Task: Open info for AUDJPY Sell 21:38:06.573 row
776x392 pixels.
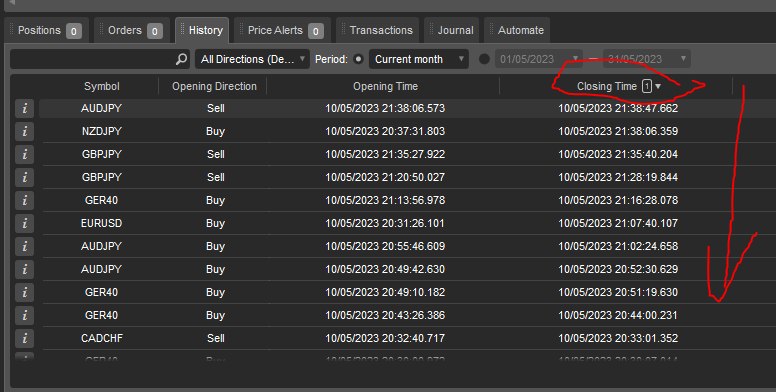Action: [x=25, y=108]
